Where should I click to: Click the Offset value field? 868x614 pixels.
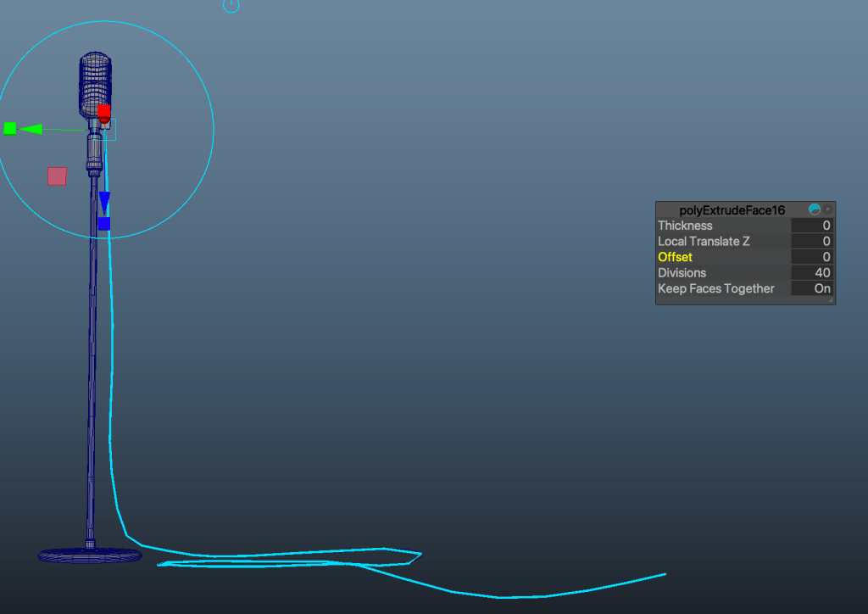coord(812,257)
